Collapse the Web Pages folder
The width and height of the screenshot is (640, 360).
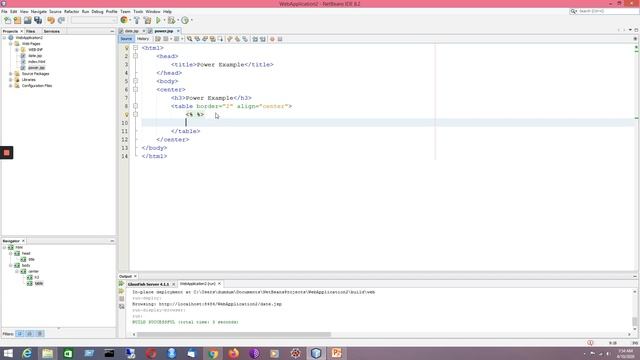pos(11,44)
